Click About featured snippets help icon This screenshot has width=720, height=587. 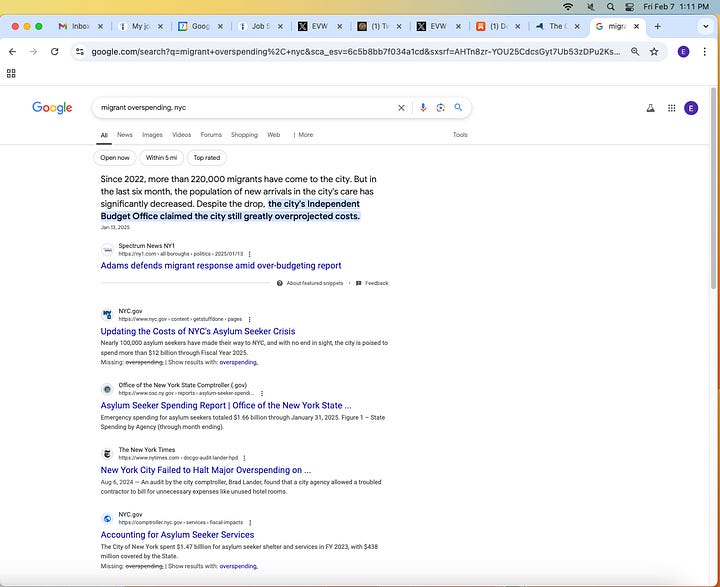(x=280, y=283)
